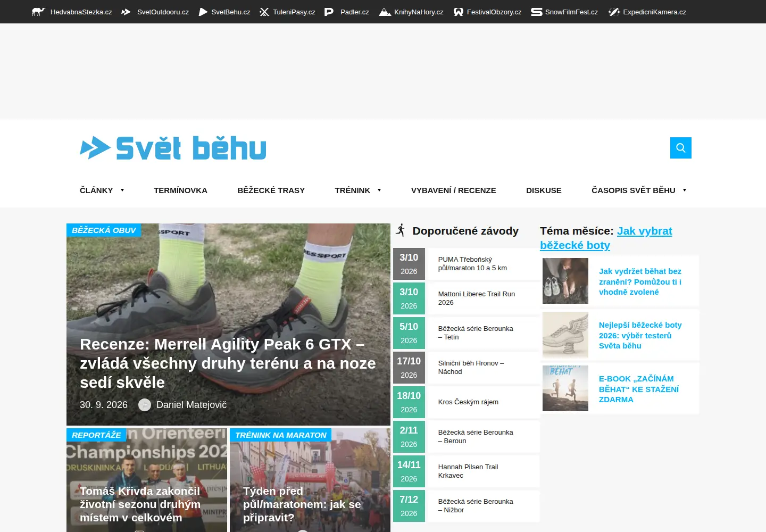Click the HedvabnaStezka.cz camel icon
Screen dimensions: 766x532
coord(38,12)
